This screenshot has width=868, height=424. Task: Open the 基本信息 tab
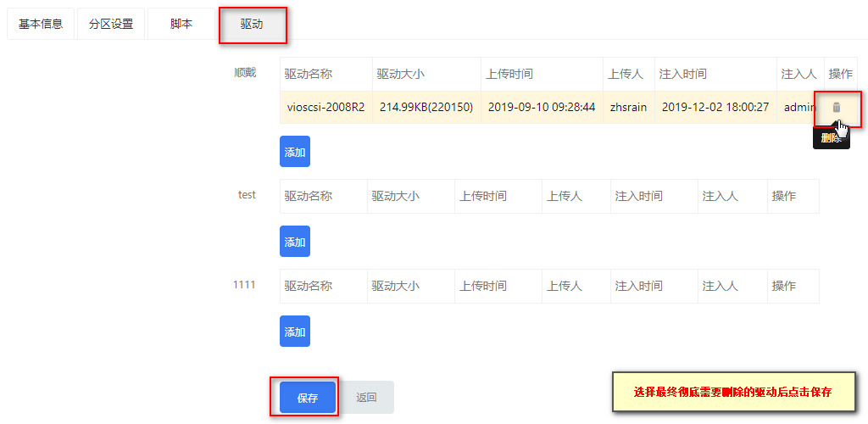coord(41,24)
